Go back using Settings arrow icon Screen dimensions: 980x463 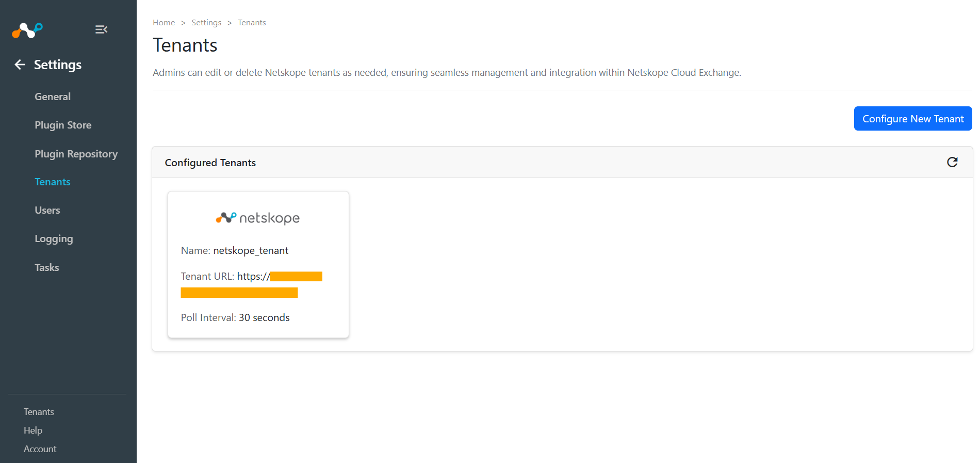pyautogui.click(x=20, y=65)
